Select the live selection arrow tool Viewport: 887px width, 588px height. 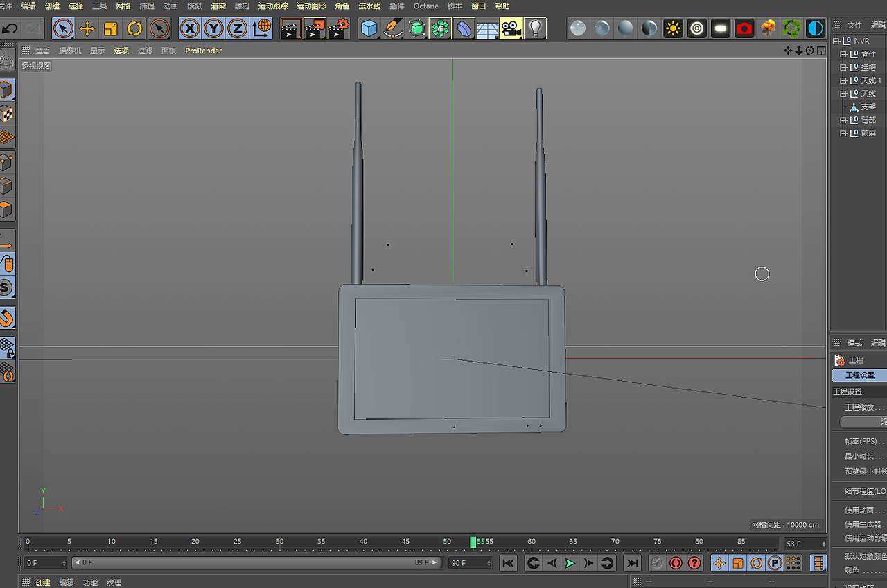click(63, 28)
